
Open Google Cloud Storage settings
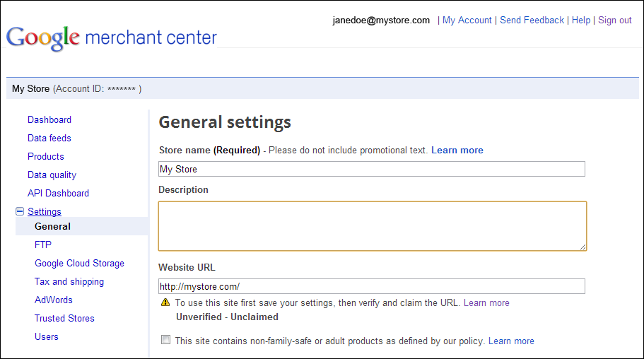tap(79, 264)
